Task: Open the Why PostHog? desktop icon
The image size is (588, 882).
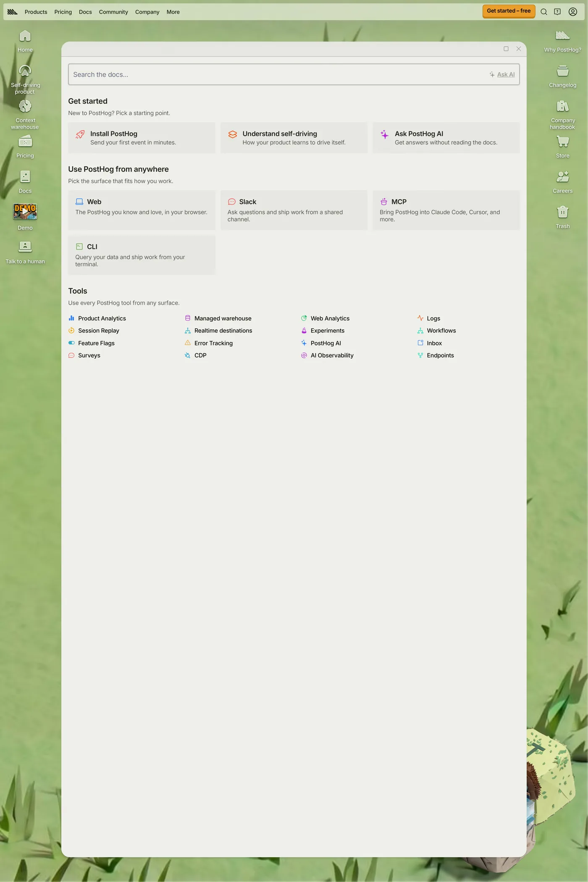Action: coord(563,41)
